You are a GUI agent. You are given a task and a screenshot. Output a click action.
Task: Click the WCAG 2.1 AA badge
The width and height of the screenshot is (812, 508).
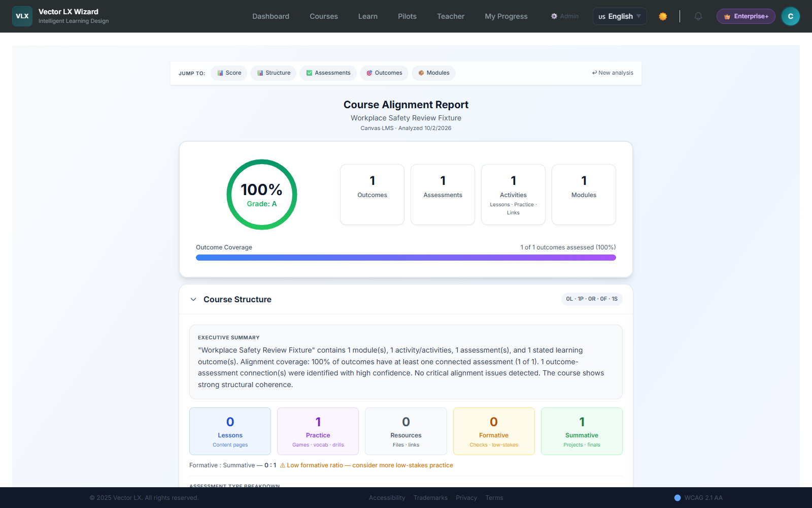point(698,498)
